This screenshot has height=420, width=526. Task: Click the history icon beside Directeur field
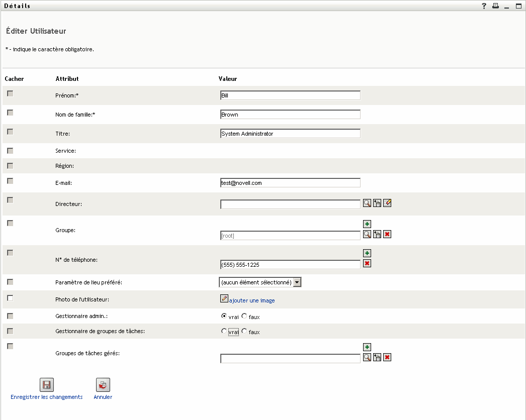pyautogui.click(x=377, y=203)
